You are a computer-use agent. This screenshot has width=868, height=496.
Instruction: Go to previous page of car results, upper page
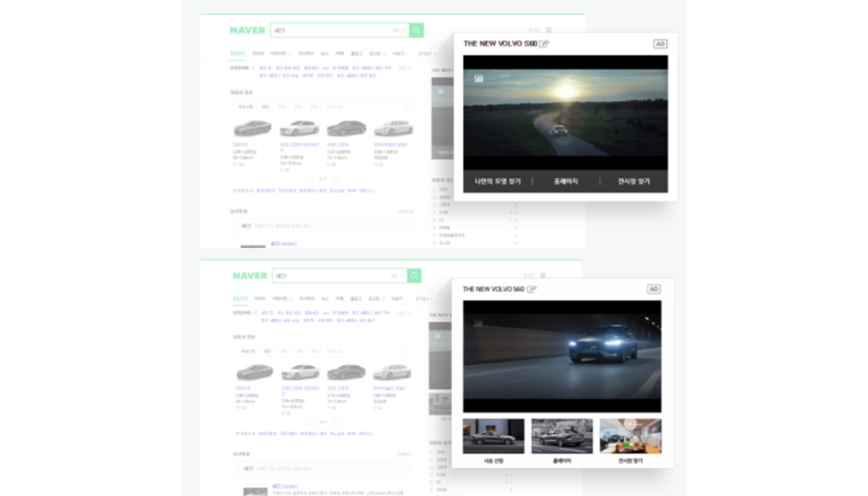[310, 179]
